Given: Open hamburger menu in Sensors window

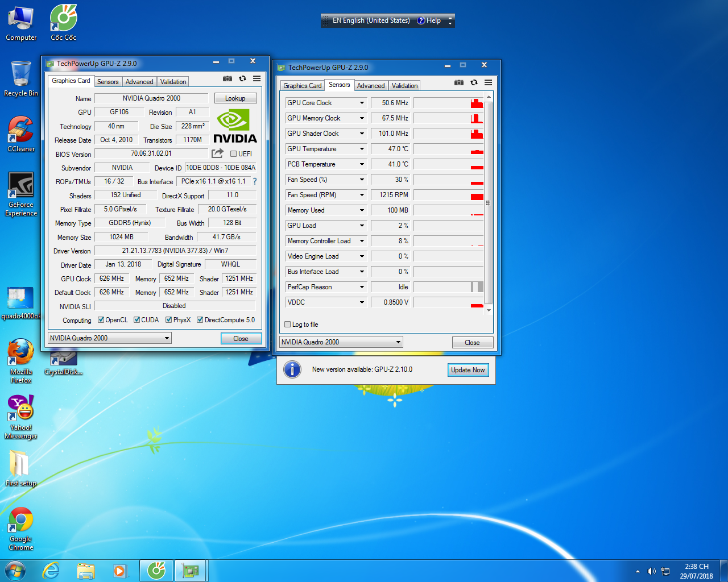Looking at the screenshot, I should pos(489,82).
